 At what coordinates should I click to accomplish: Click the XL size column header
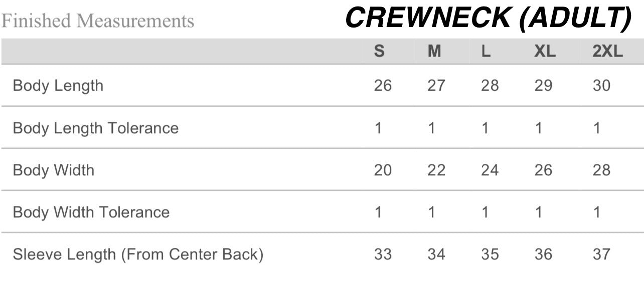(x=545, y=52)
